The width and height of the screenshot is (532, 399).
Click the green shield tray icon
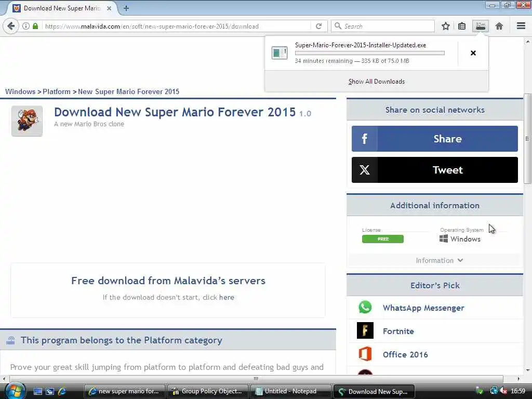[480, 391]
